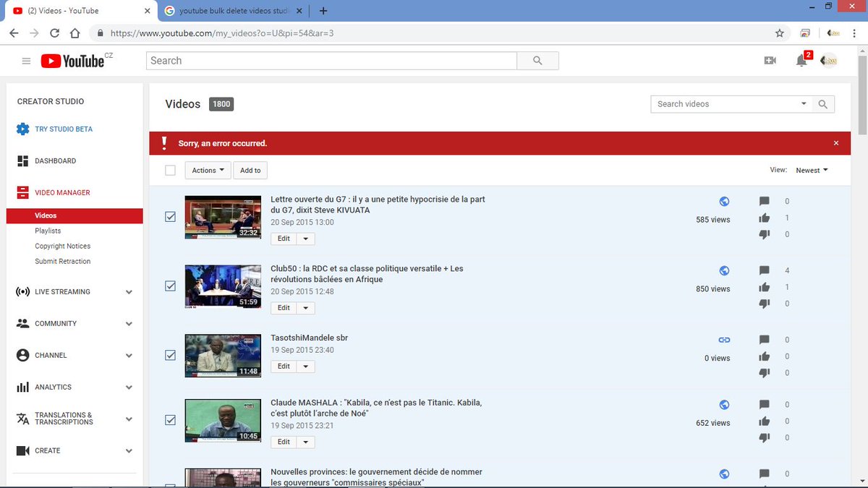The image size is (868, 488).
Task: Open the Video Manager section
Action: click(62, 192)
